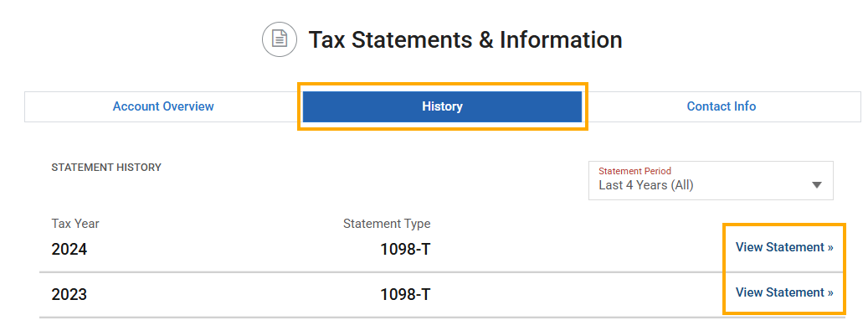This screenshot has width=868, height=336.
Task: Click the Statement Period dropdown arrow
Action: pos(817,185)
